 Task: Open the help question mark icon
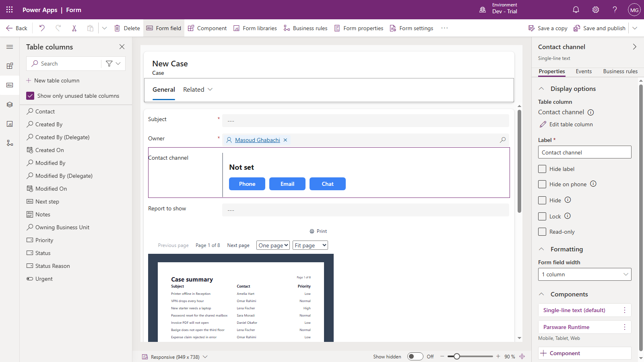(x=615, y=10)
